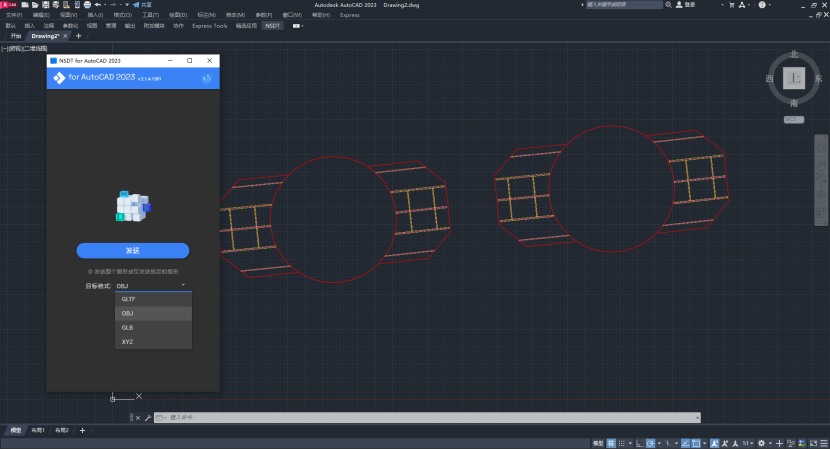This screenshot has height=450, width=830.
Task: Select OBJ option in format list
Action: coord(154,313)
